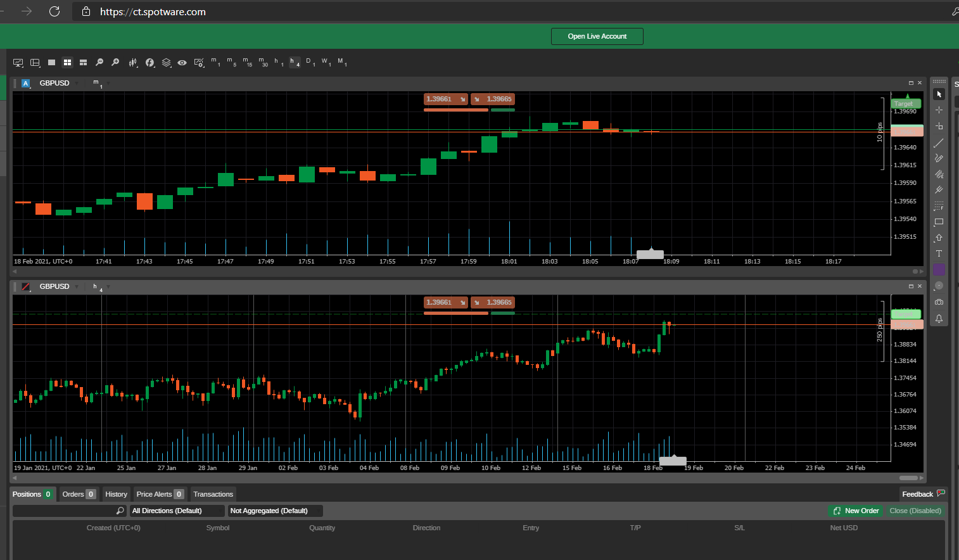
Task: Open the top chart link group A icon
Action: 26,83
